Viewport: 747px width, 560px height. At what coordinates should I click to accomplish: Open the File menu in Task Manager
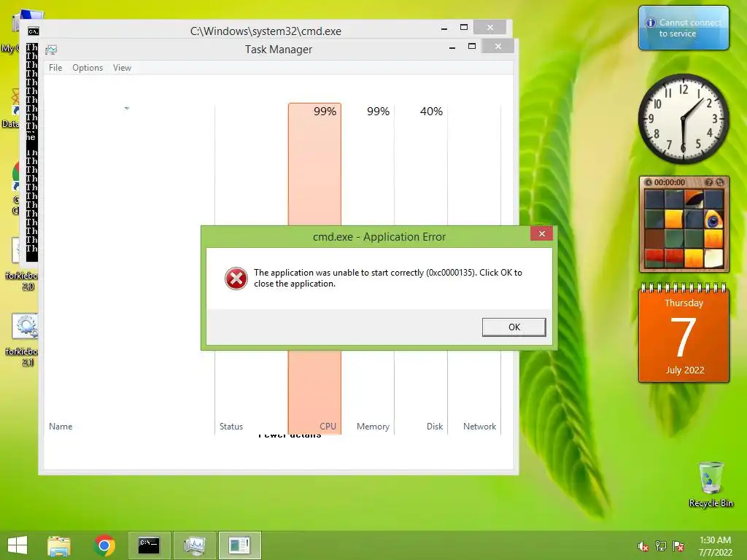(x=55, y=68)
